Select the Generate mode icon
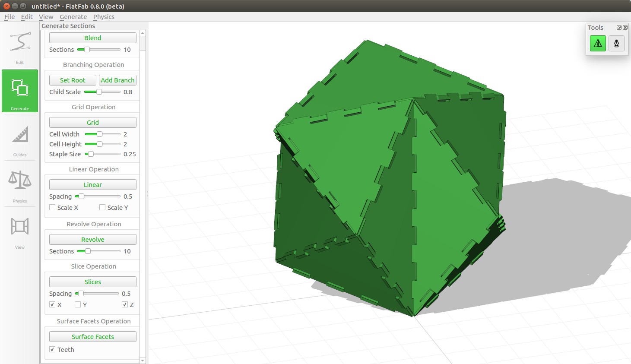The image size is (631, 364). [20, 91]
